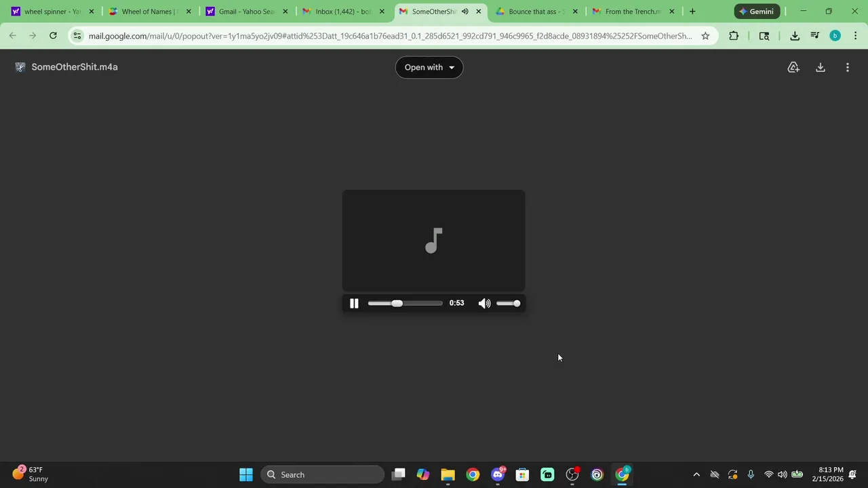Viewport: 868px width, 488px height.
Task: Click the Add to Drive icon
Action: pos(793,67)
